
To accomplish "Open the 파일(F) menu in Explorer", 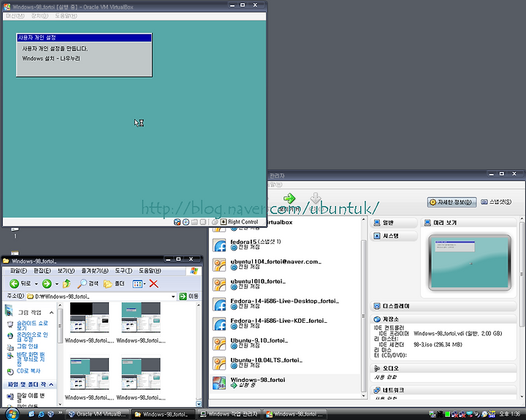I will tap(18, 271).
